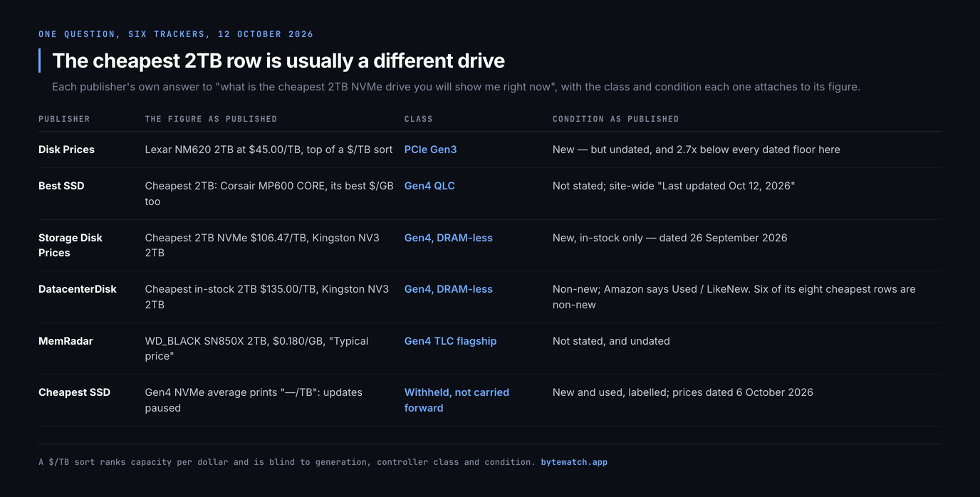Click the Withheld, not carried forward label

pos(457,400)
